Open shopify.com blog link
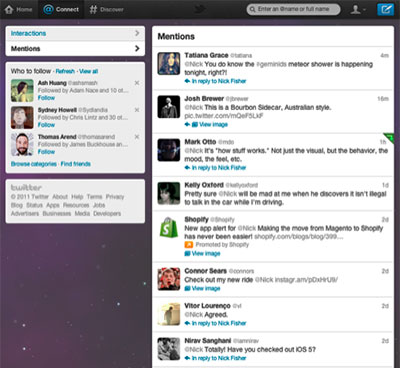This screenshot has height=368, width=400. [299, 236]
